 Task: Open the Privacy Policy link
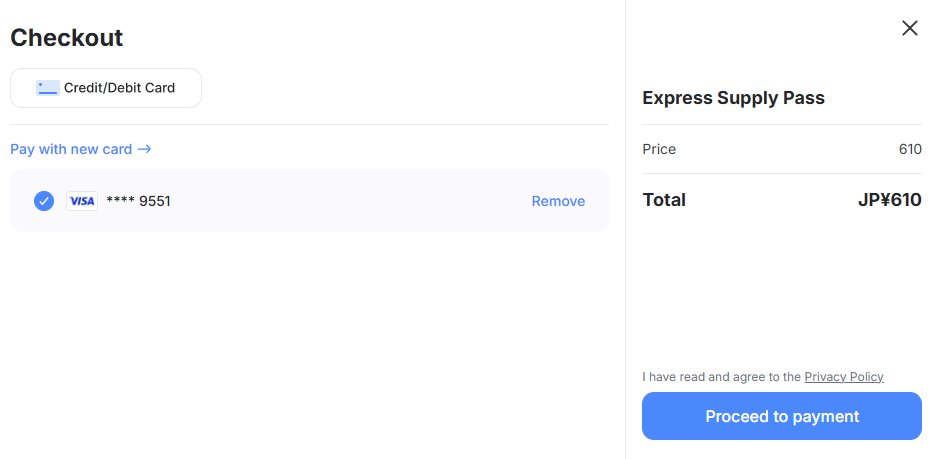pyautogui.click(x=844, y=377)
